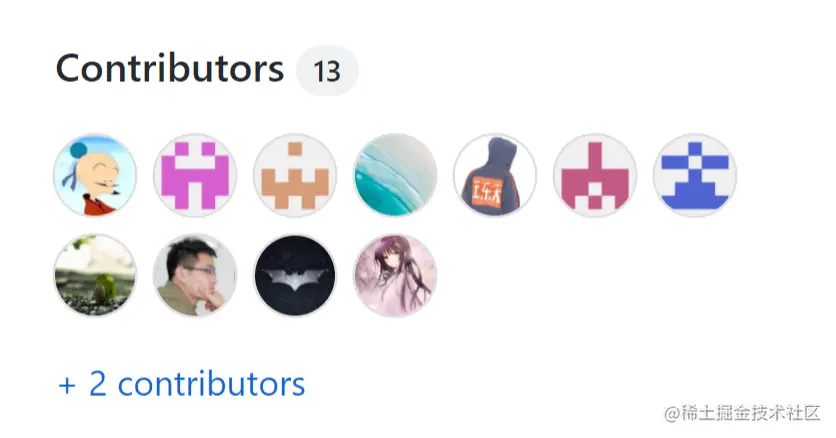
Task: Click the magenta pixel identicon avatar
Action: tap(195, 175)
